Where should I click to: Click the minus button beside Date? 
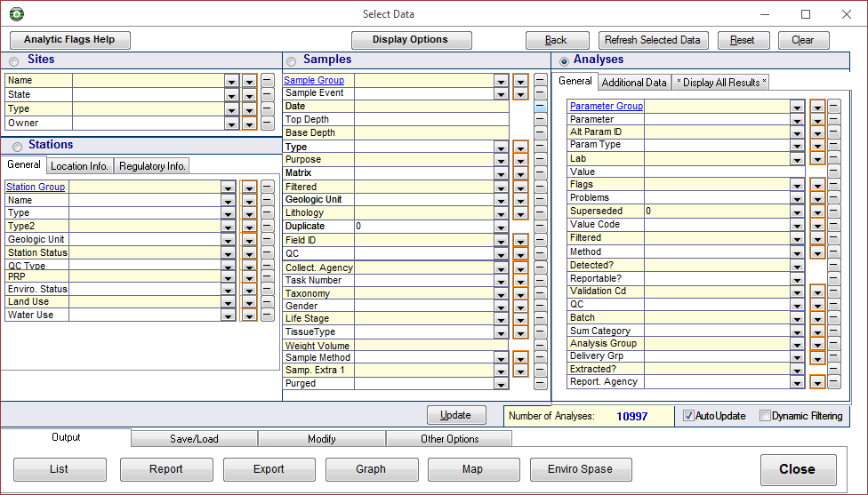(541, 106)
